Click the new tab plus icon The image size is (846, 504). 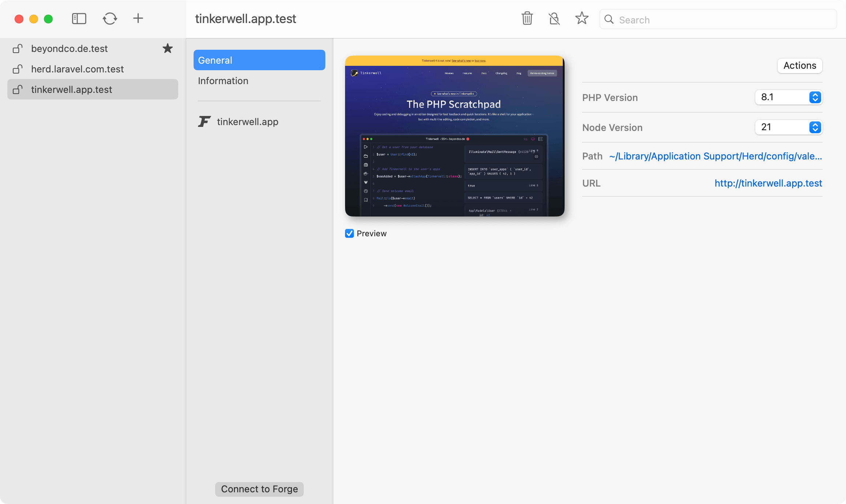tap(138, 19)
